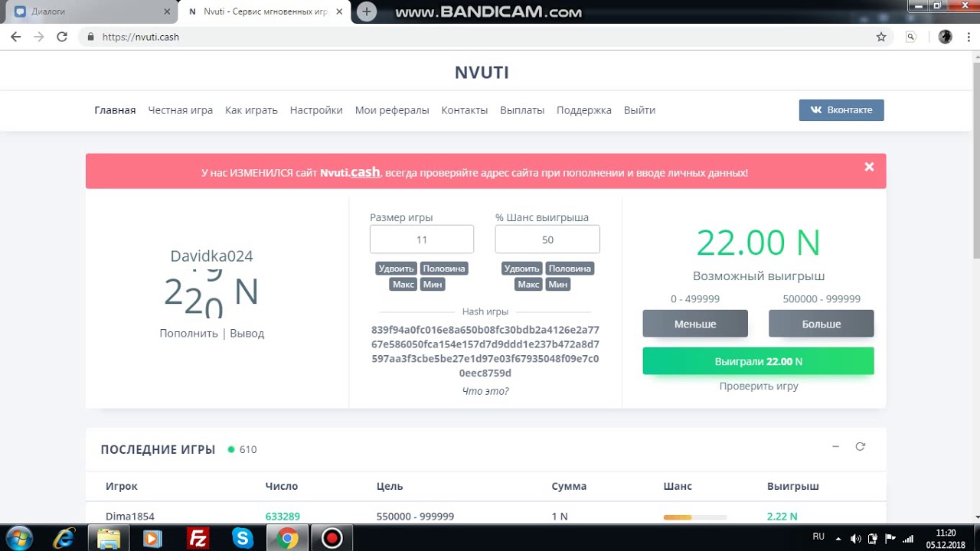Click the NVUTI site logo
This screenshot has width=980, height=551.
[x=482, y=73]
